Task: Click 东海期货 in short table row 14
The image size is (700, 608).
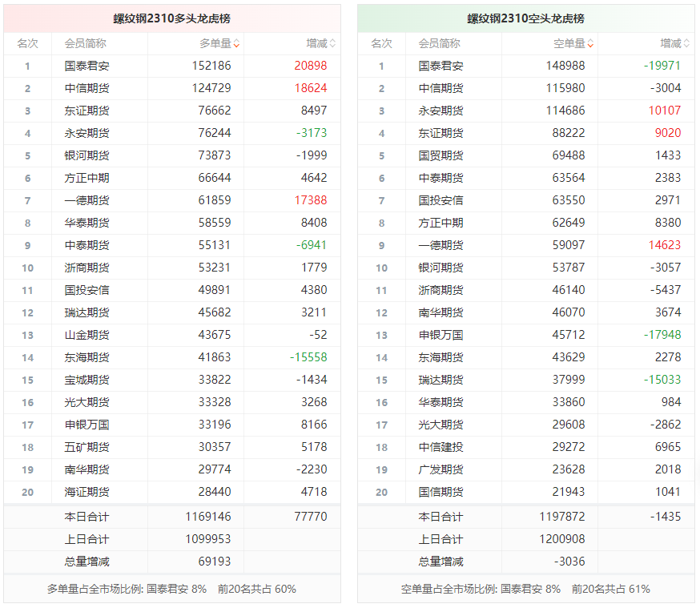Action: tap(441, 357)
